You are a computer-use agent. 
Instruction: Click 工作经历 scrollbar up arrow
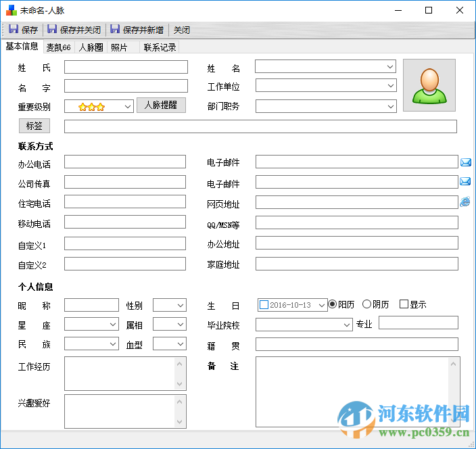(180, 364)
